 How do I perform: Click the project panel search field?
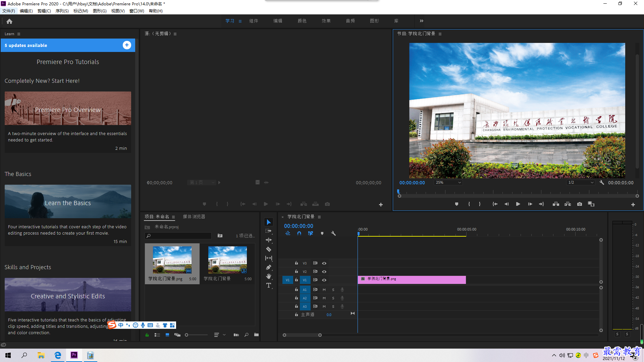(178, 236)
